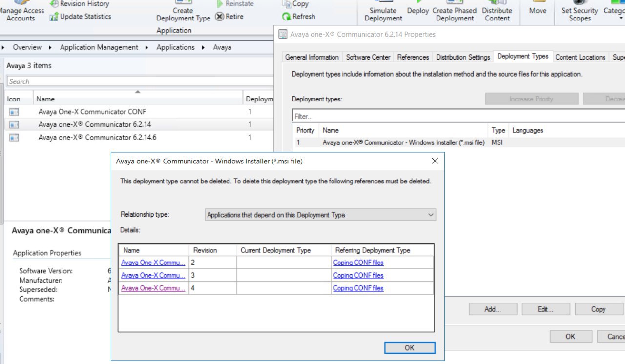Click the Retire ribbon command
The width and height of the screenshot is (625, 364).
pyautogui.click(x=229, y=17)
